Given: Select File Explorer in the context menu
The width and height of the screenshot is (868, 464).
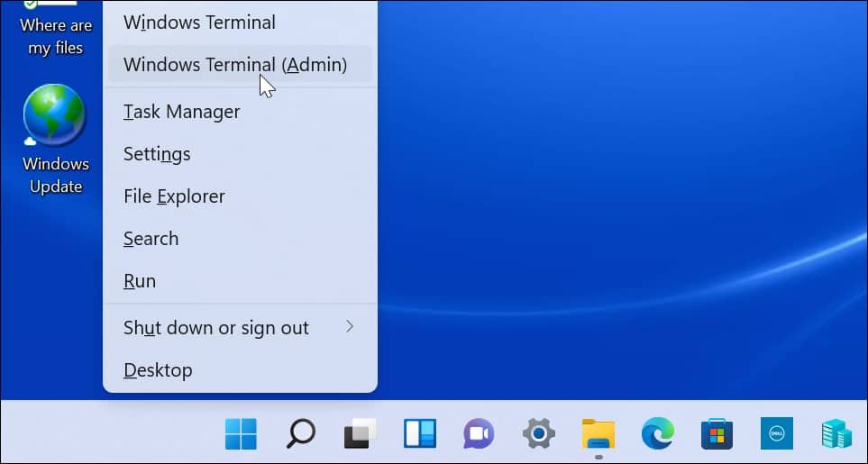Looking at the screenshot, I should coord(241,196).
